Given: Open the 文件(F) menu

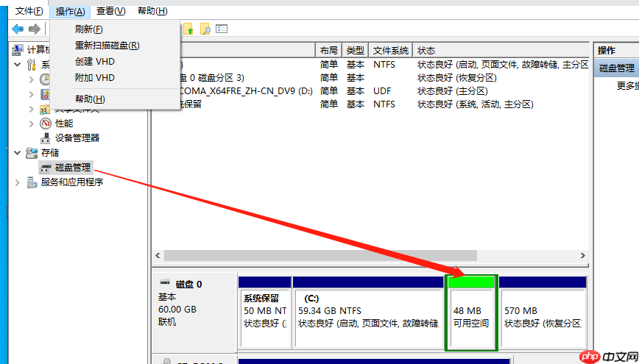Looking at the screenshot, I should coord(29,11).
